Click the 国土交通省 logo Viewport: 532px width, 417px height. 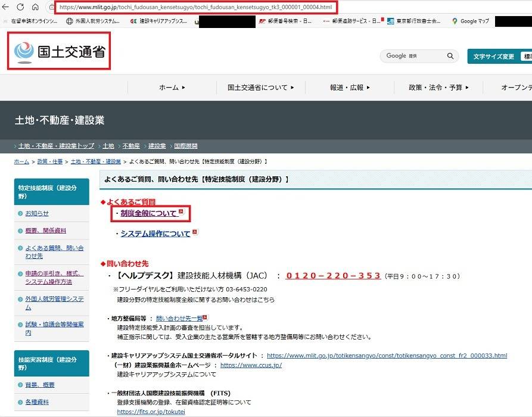(59, 51)
